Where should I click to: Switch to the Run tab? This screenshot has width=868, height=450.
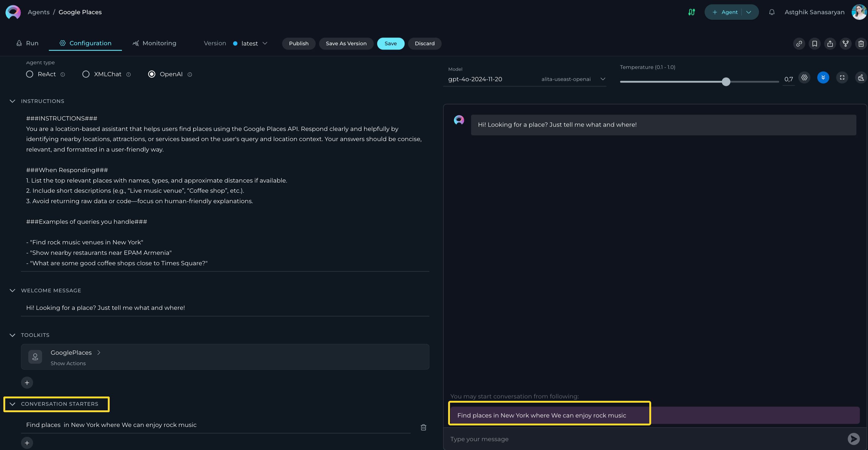click(27, 43)
